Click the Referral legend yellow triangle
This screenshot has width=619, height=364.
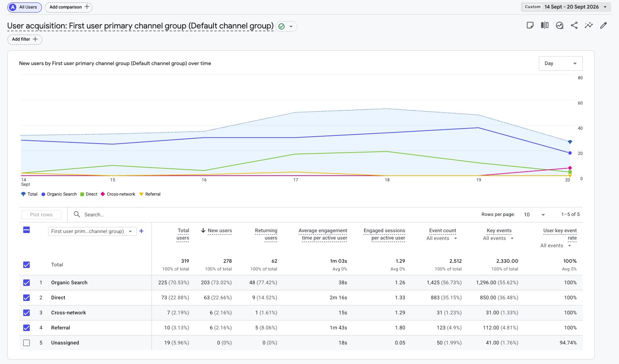pyautogui.click(x=141, y=194)
